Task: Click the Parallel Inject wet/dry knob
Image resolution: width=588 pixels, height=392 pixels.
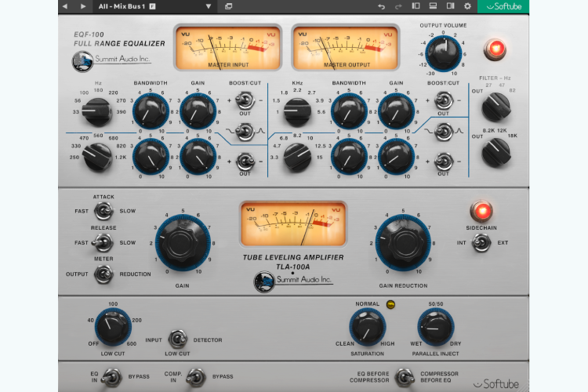Action: click(435, 327)
